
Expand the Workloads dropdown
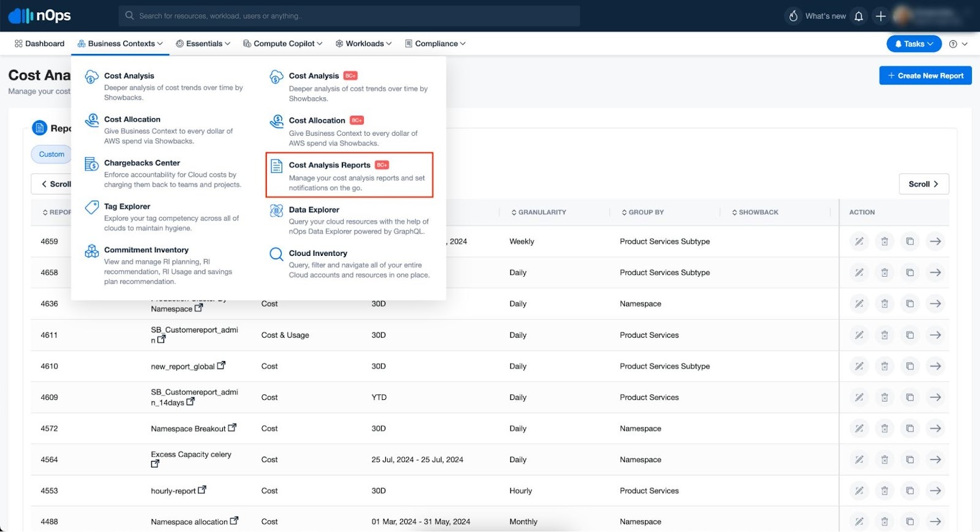(364, 43)
